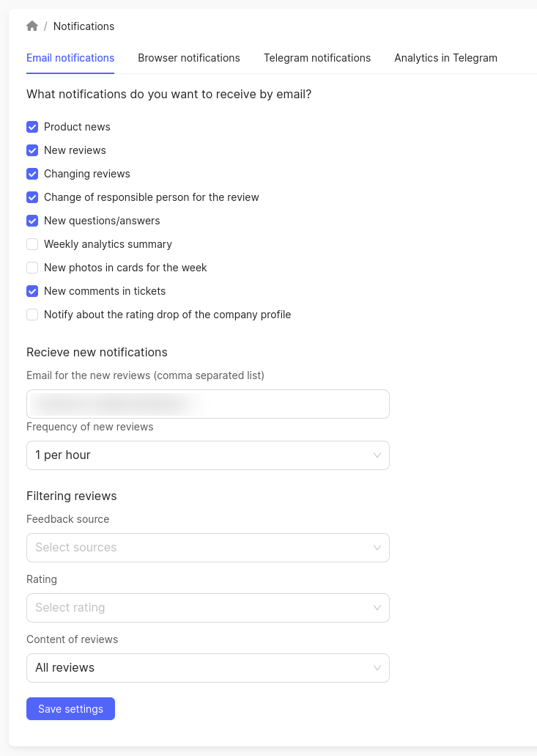Uncheck the Product news checkbox
The width and height of the screenshot is (537, 756).
tap(32, 127)
